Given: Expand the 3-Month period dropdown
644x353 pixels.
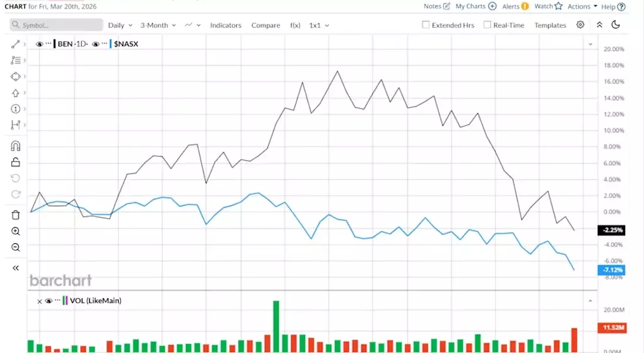Looking at the screenshot, I should pos(158,25).
